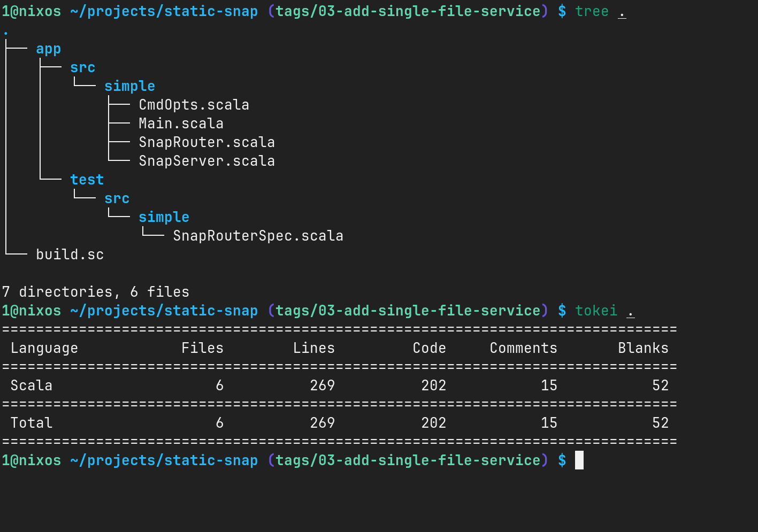Viewport: 758px width, 532px height.
Task: Click the Language column header
Action: [44, 348]
